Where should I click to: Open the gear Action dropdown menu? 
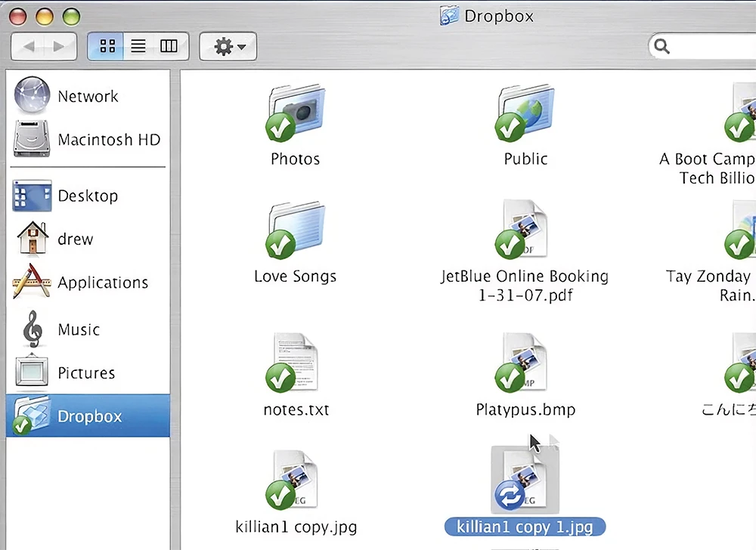[x=228, y=47]
